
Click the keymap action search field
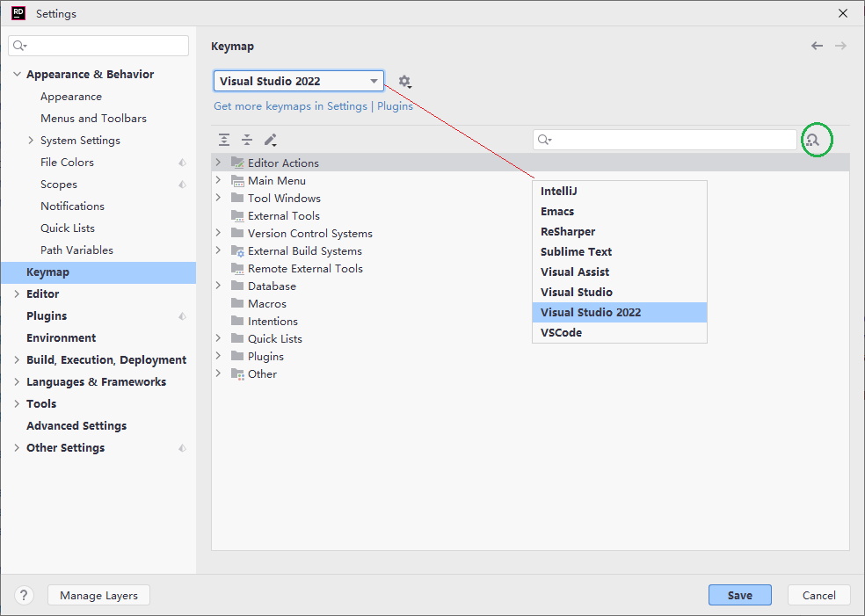coord(665,140)
